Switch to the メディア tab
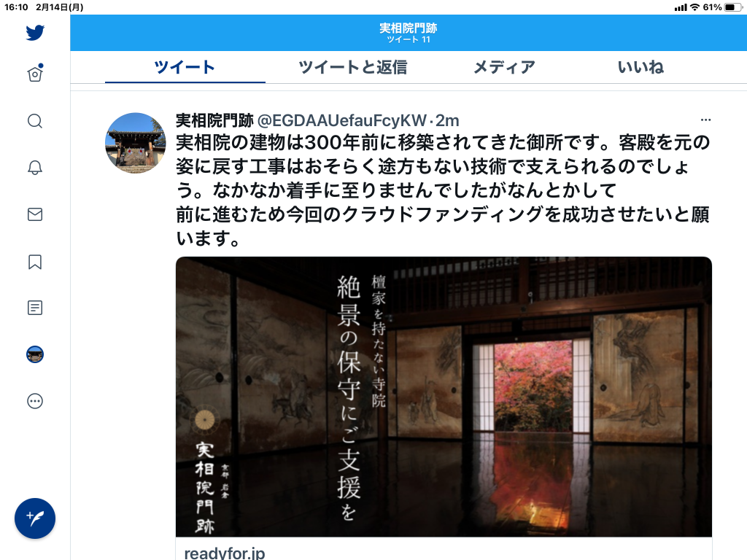The height and width of the screenshot is (560, 747). 505,67
